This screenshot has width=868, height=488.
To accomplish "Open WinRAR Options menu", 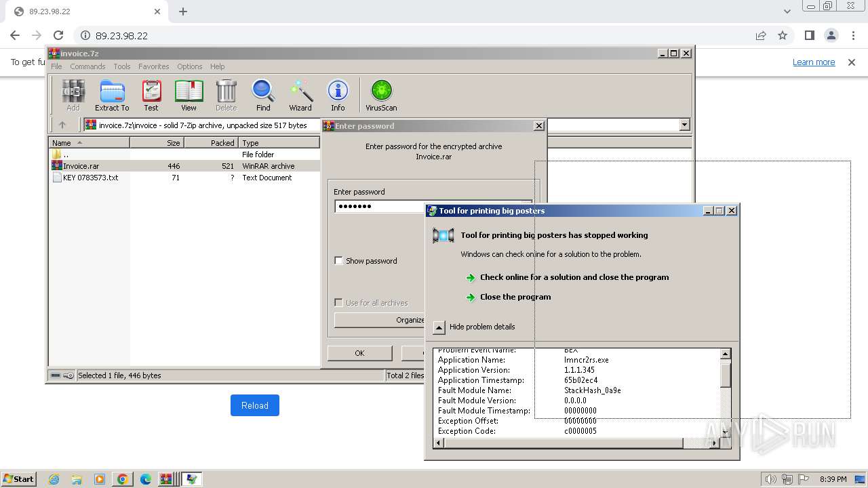I will pyautogui.click(x=190, y=66).
